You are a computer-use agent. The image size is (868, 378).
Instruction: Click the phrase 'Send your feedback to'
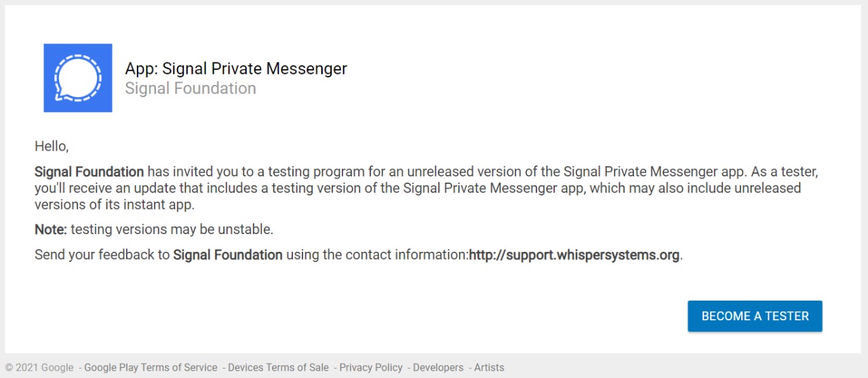[102, 255]
